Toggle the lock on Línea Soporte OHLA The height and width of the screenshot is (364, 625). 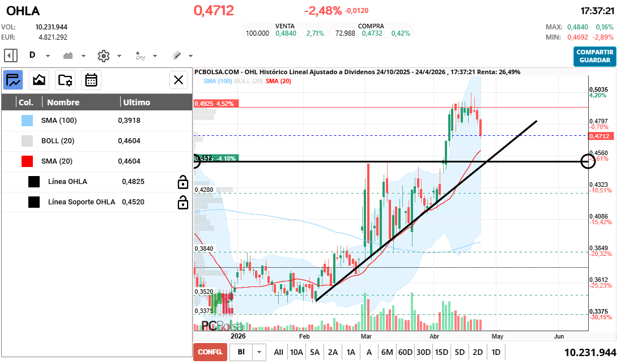pyautogui.click(x=183, y=202)
